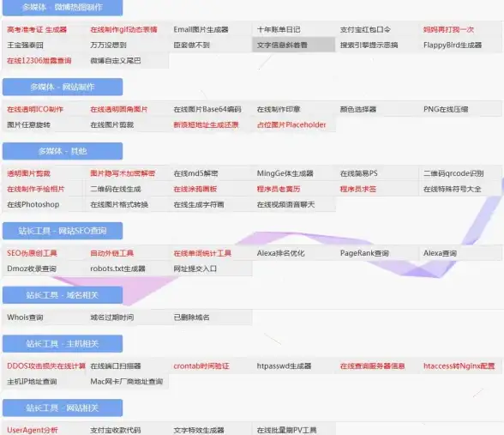
Task: Open 已删除域名 link
Action: coord(192,317)
